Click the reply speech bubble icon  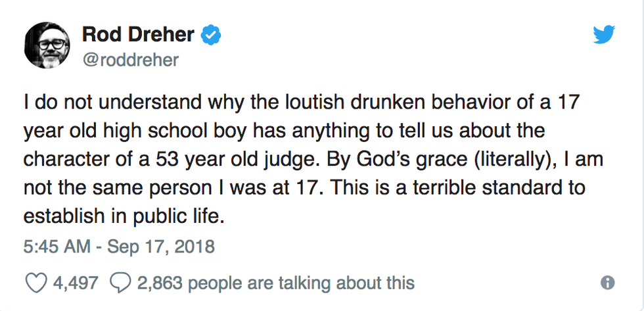(119, 283)
